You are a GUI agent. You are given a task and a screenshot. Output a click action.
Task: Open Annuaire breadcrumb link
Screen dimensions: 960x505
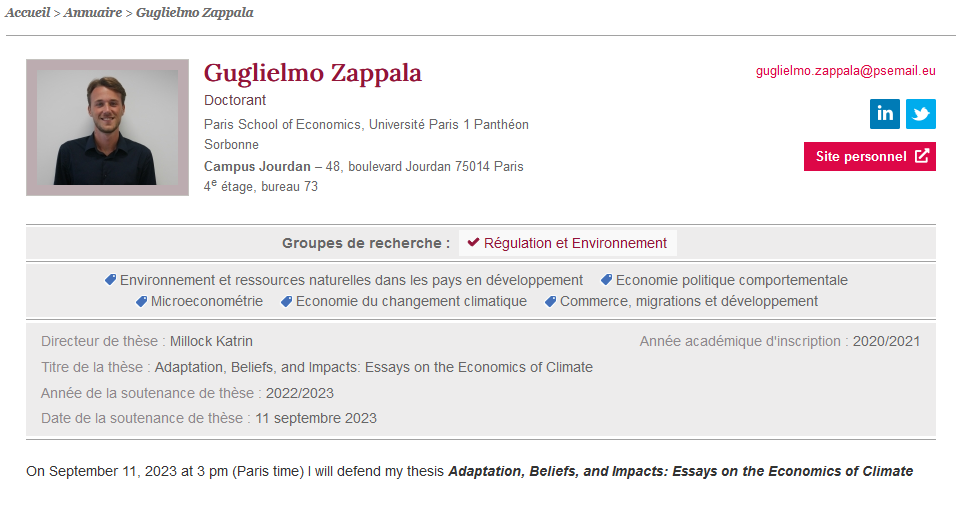[92, 12]
